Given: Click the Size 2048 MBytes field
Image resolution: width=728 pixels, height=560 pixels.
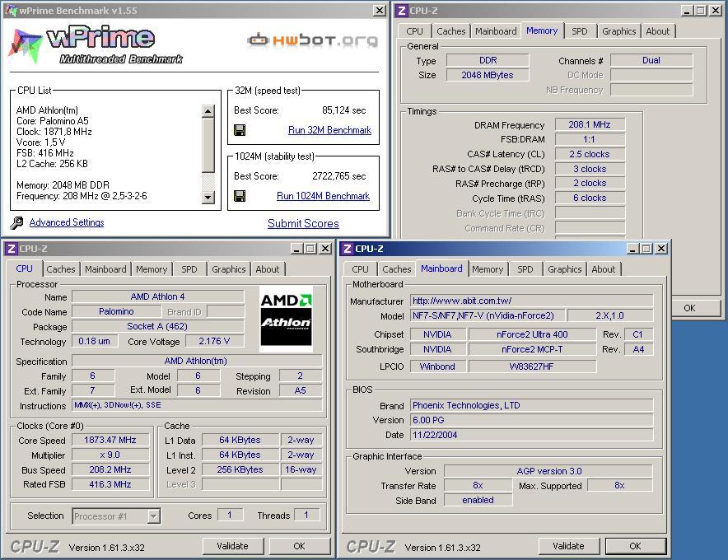Looking at the screenshot, I should click(x=488, y=75).
